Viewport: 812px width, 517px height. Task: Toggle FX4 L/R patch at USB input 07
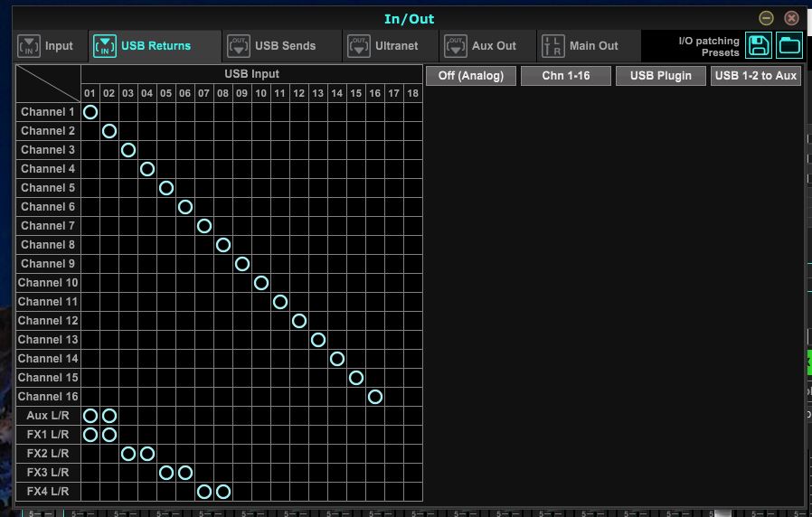pos(204,492)
